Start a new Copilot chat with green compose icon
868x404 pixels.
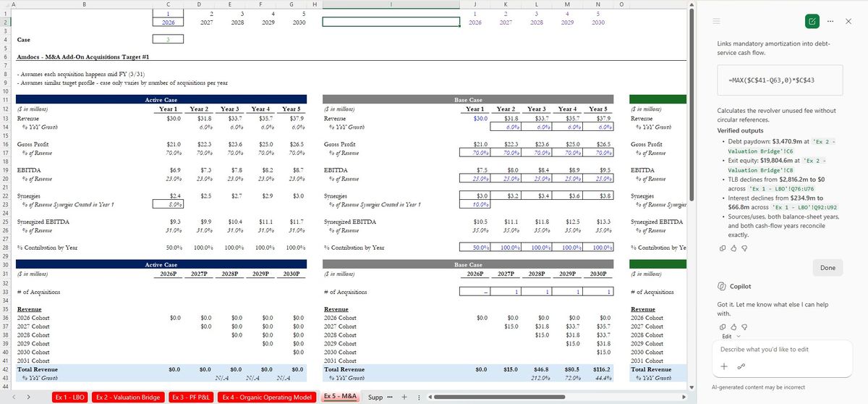812,22
